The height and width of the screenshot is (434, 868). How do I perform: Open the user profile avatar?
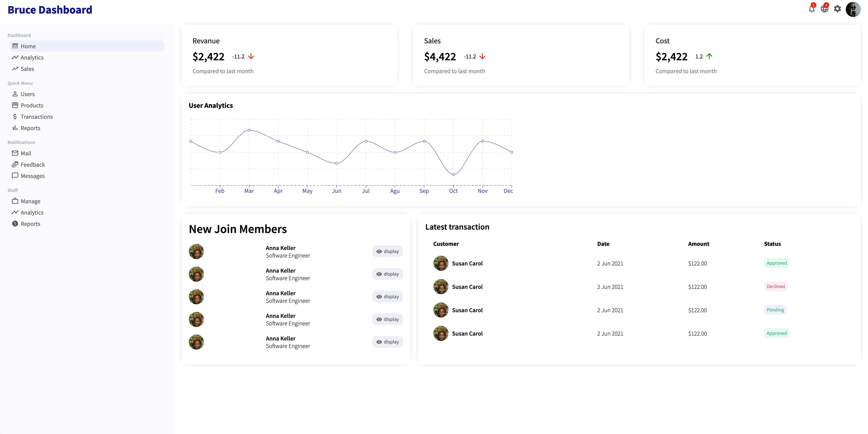[853, 9]
